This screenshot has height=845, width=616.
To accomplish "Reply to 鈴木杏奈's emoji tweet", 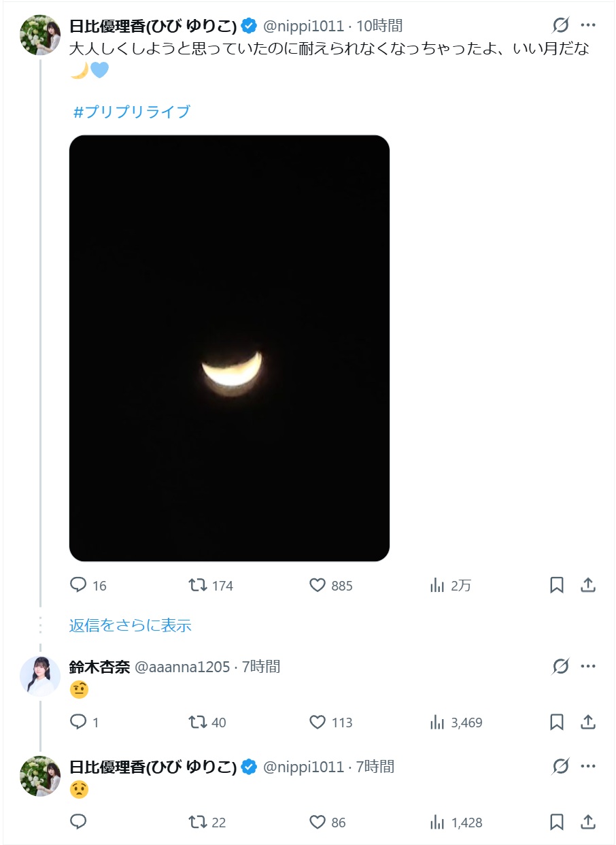I will [x=80, y=722].
